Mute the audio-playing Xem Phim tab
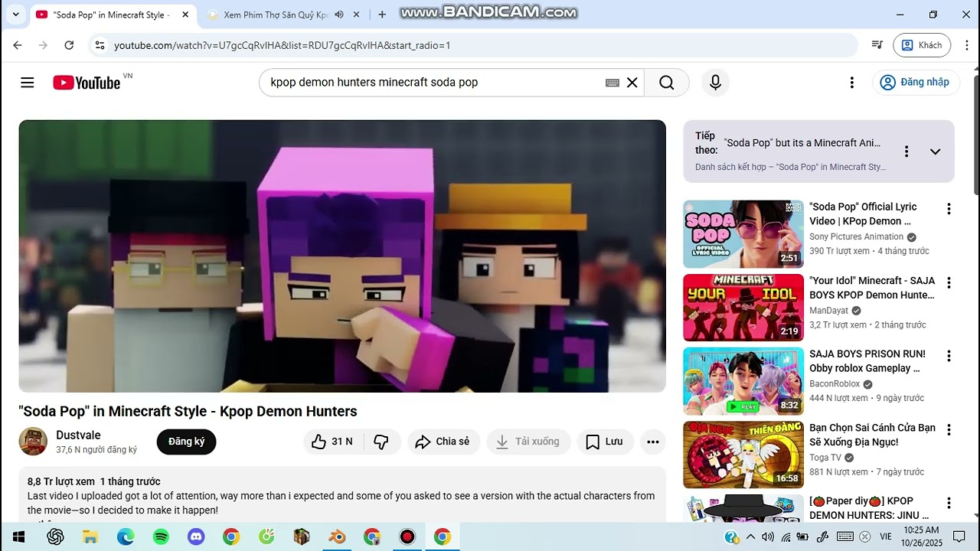The image size is (980, 551). [x=339, y=15]
